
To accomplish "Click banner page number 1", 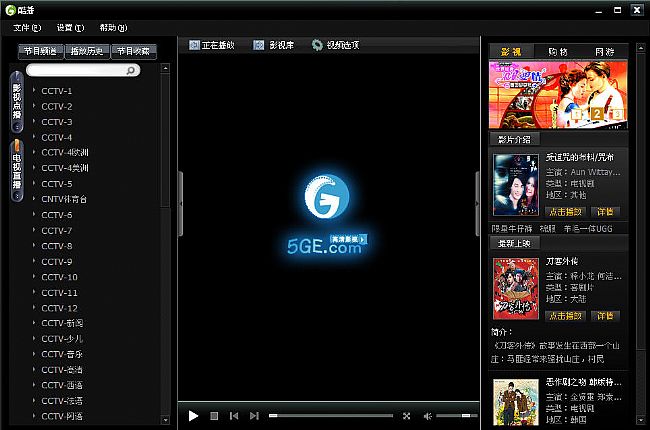I will click(577, 114).
